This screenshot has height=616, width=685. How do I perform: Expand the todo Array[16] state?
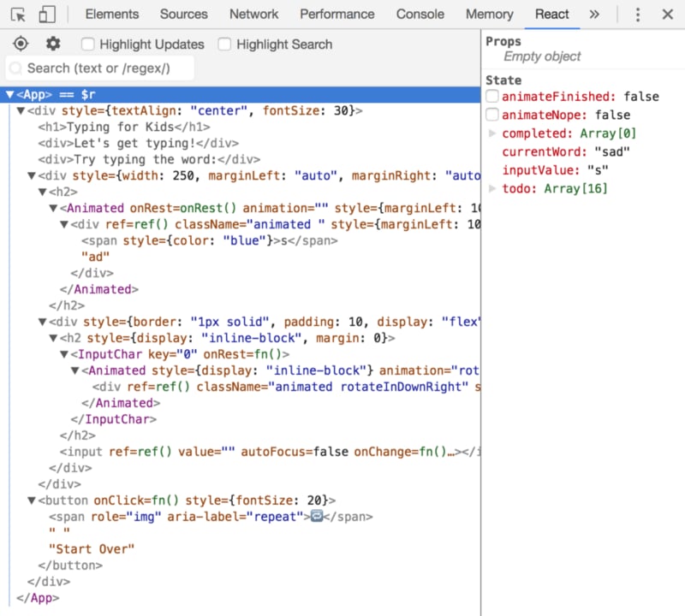pyautogui.click(x=491, y=188)
